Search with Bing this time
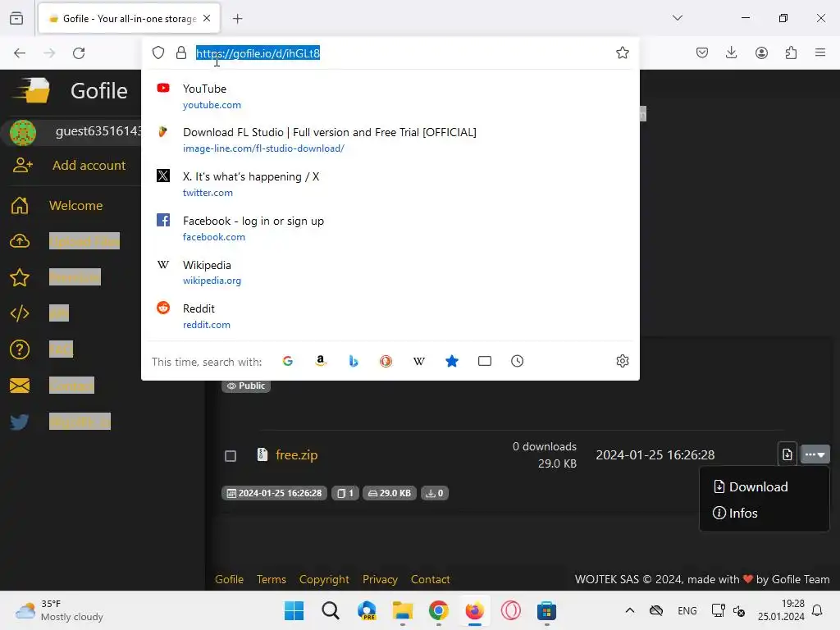 pyautogui.click(x=353, y=361)
